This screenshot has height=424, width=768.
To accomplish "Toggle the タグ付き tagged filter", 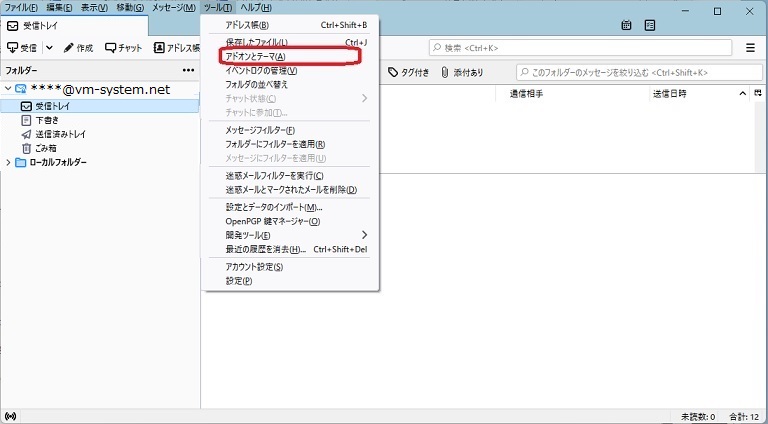I will click(x=409, y=72).
